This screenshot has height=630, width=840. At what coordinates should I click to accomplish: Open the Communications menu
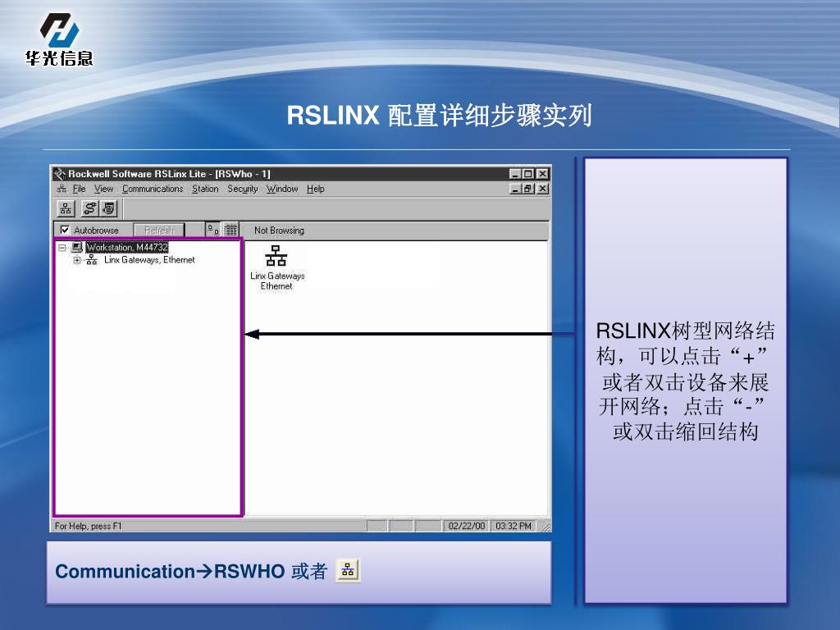(x=153, y=189)
